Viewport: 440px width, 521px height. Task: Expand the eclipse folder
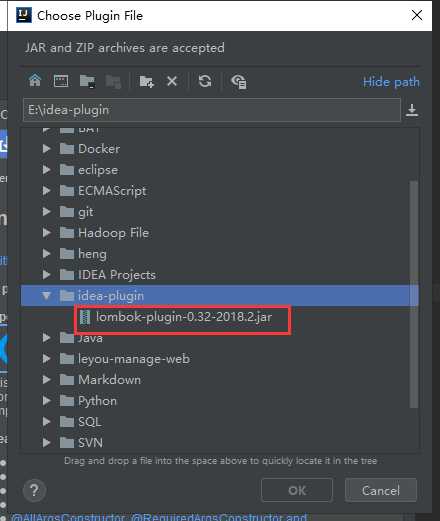coord(47,170)
